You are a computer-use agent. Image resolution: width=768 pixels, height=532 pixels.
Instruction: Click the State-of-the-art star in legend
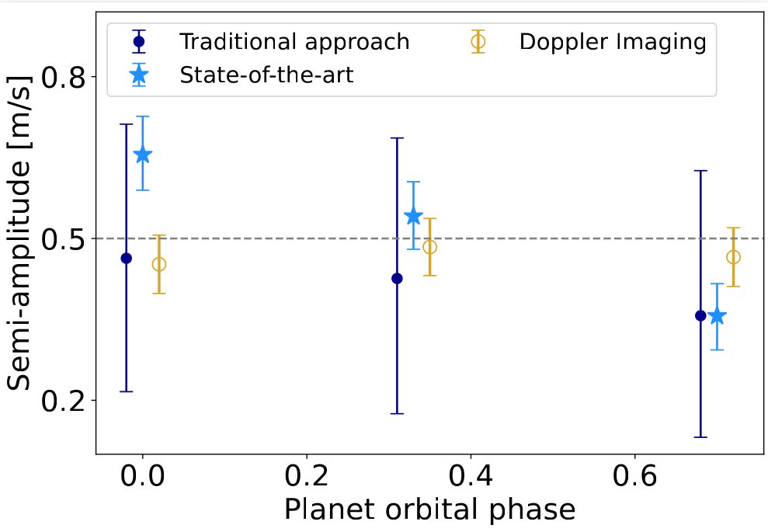pyautogui.click(x=140, y=75)
